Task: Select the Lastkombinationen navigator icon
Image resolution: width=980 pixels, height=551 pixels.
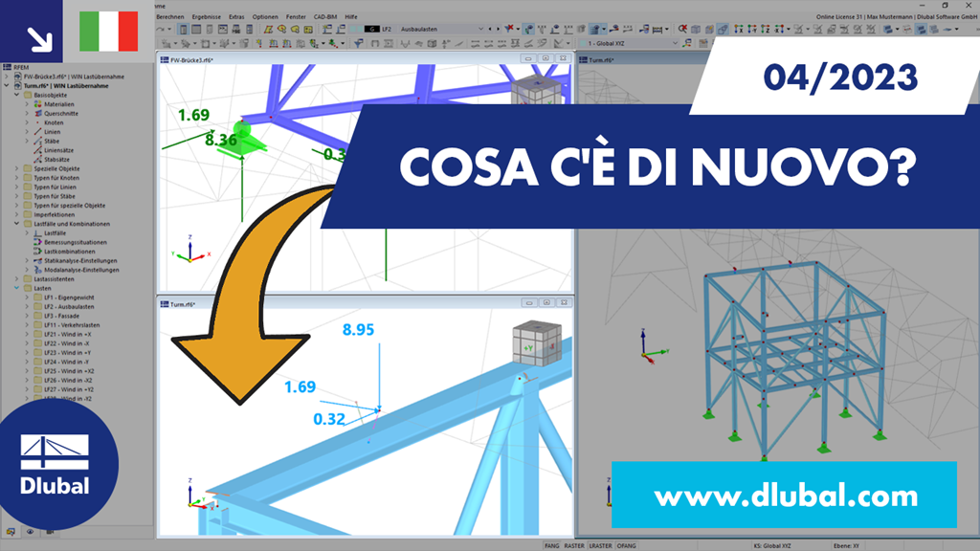Action: tap(38, 249)
